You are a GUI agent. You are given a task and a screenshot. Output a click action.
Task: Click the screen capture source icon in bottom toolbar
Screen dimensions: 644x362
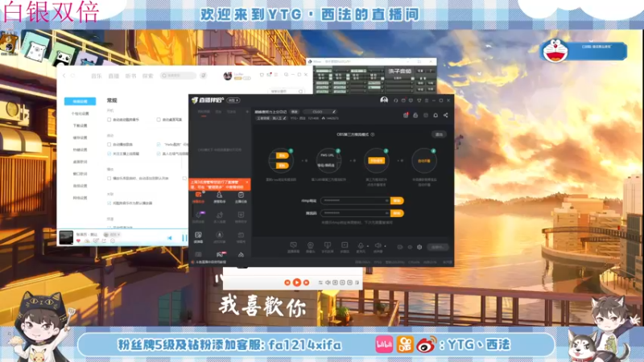click(293, 245)
